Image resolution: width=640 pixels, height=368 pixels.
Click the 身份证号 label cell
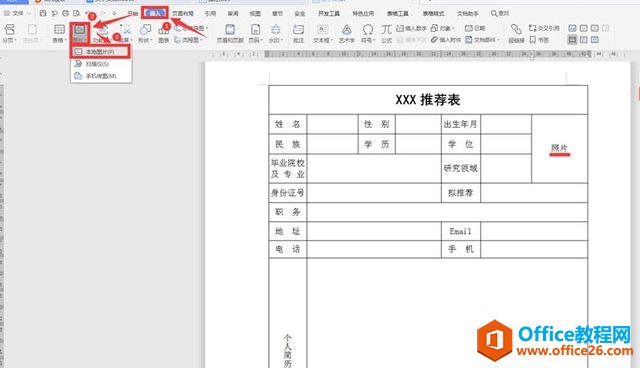[288, 193]
